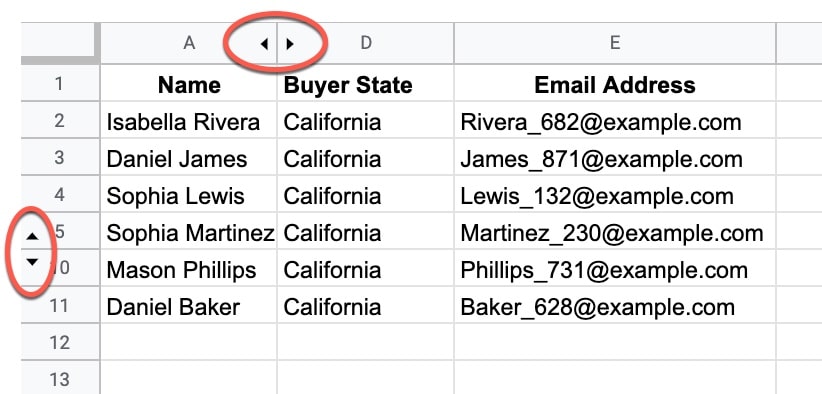The height and width of the screenshot is (394, 822).
Task: Select column E header
Action: point(615,43)
